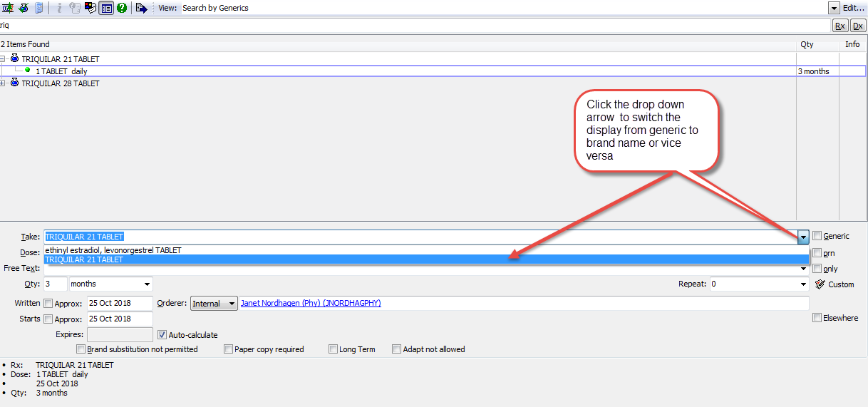
Task: Expand the TRIQUILAR 28 TABLET tree node
Action: 3,83
